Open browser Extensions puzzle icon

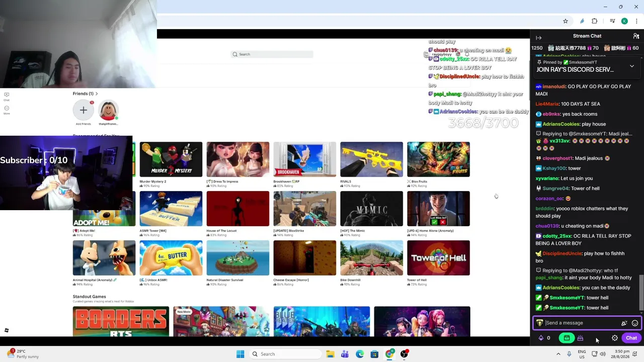pyautogui.click(x=595, y=21)
